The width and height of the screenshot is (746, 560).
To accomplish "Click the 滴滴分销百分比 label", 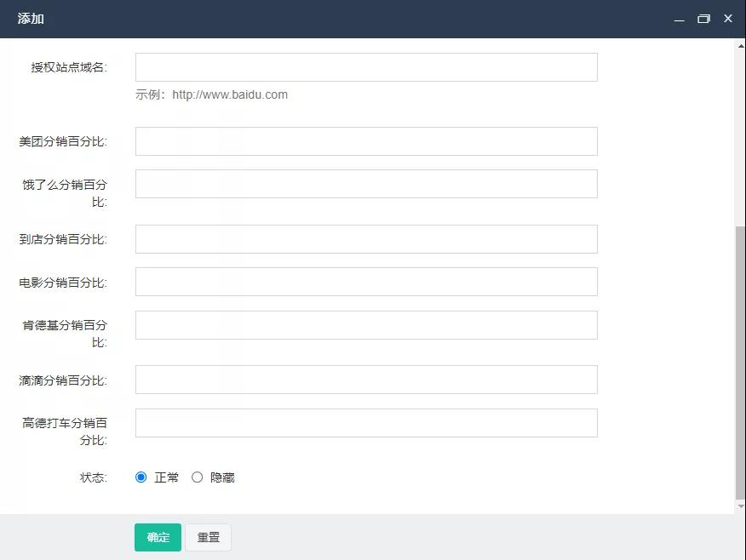I will click(x=63, y=380).
